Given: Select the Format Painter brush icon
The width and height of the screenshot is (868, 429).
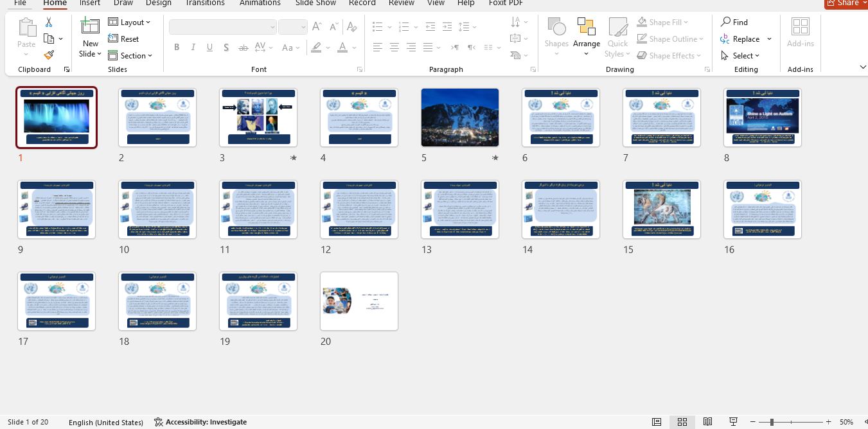Looking at the screenshot, I should [x=49, y=56].
